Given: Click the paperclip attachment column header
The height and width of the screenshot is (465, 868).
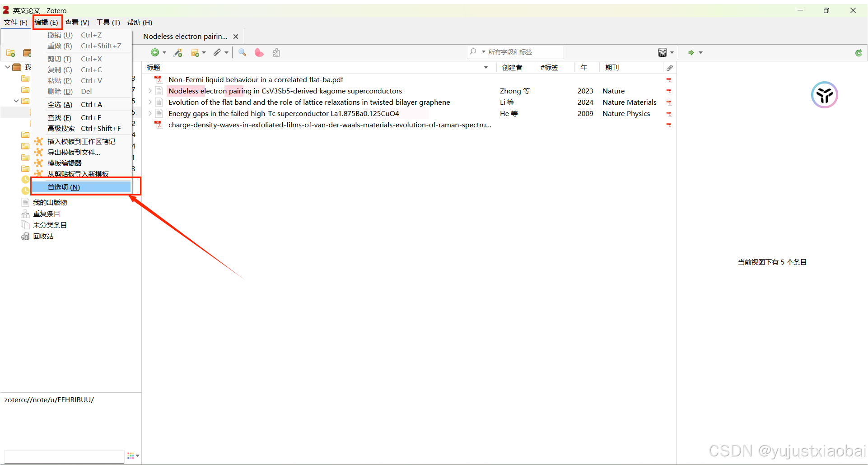Looking at the screenshot, I should coord(670,68).
